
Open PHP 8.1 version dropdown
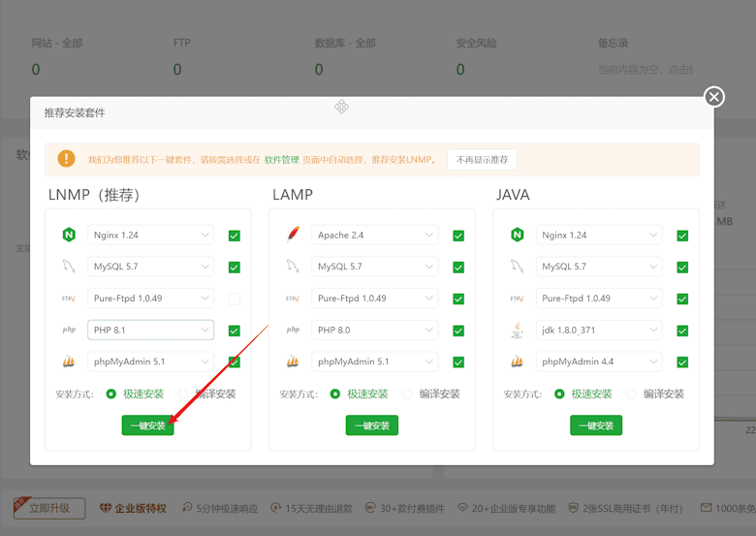pos(150,330)
